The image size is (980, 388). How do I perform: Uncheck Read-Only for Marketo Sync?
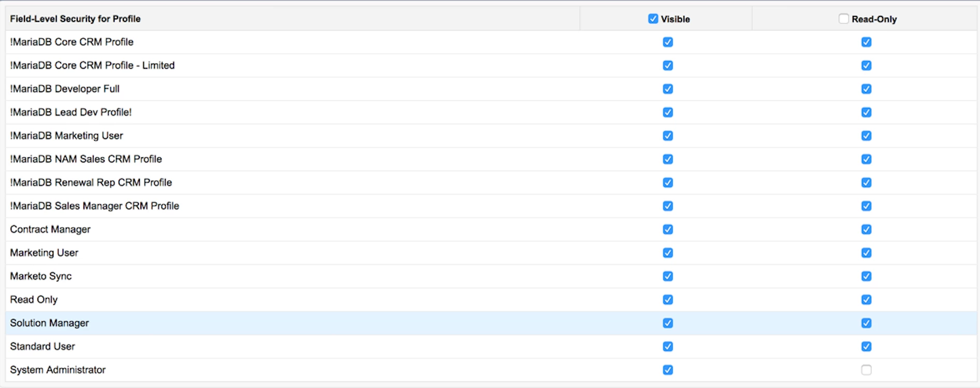coord(867,276)
